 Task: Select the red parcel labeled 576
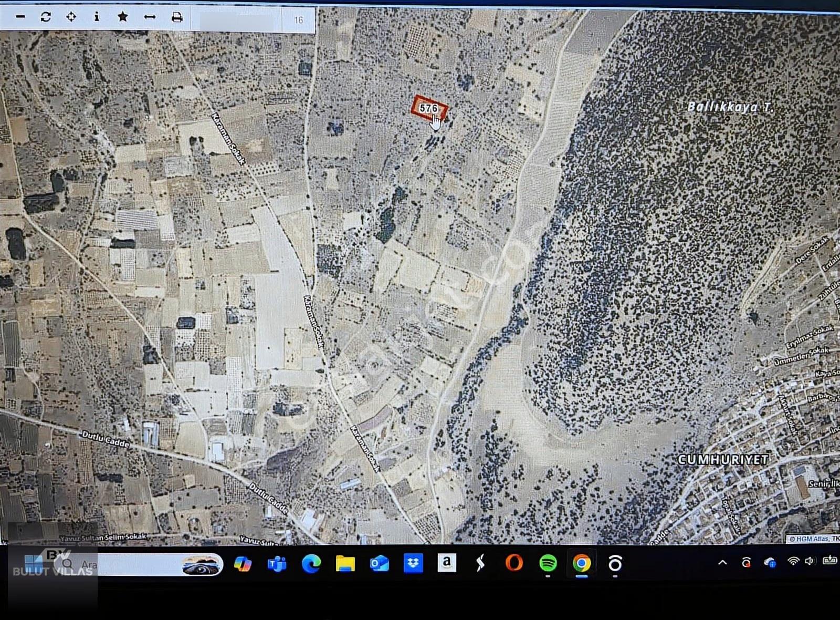coord(429,109)
